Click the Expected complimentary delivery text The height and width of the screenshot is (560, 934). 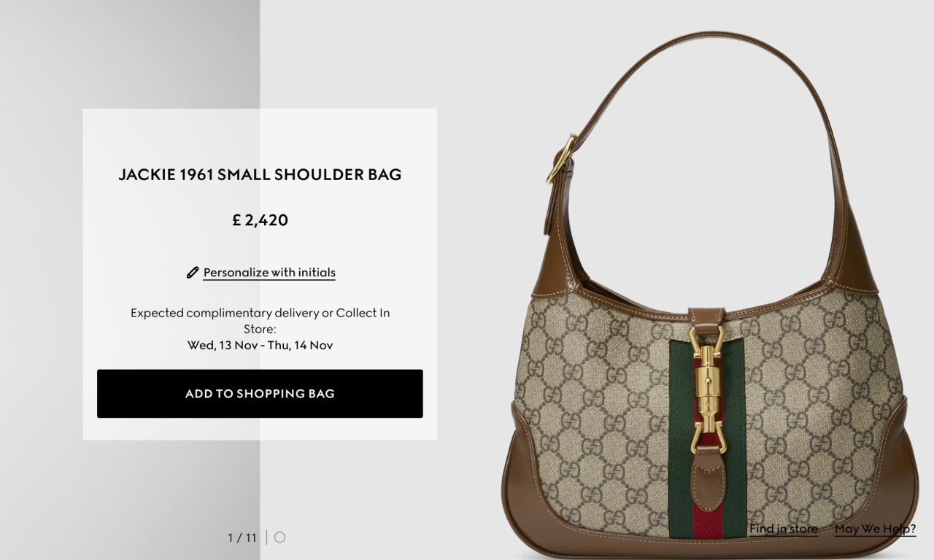pos(260,321)
